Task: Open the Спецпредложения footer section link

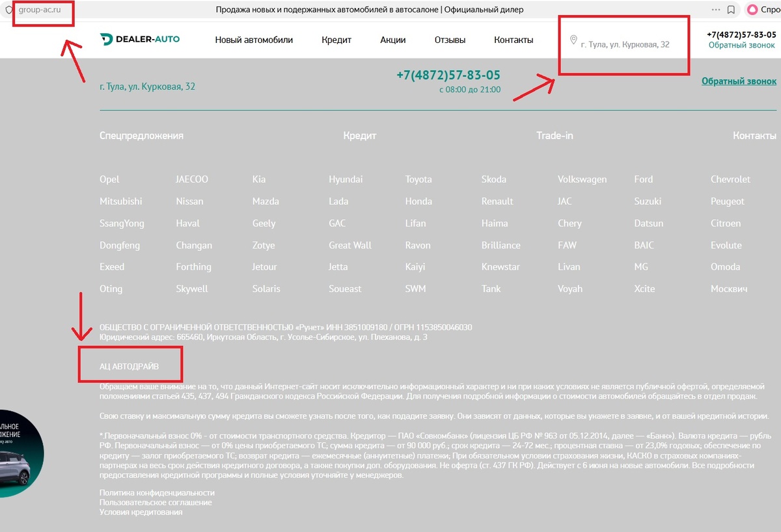Action: click(x=141, y=136)
